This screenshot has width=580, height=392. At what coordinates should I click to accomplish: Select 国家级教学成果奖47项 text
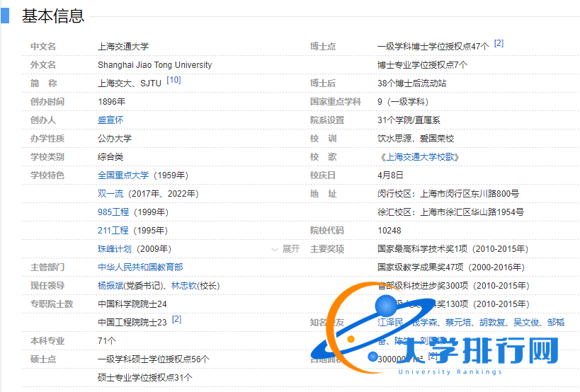(x=421, y=267)
